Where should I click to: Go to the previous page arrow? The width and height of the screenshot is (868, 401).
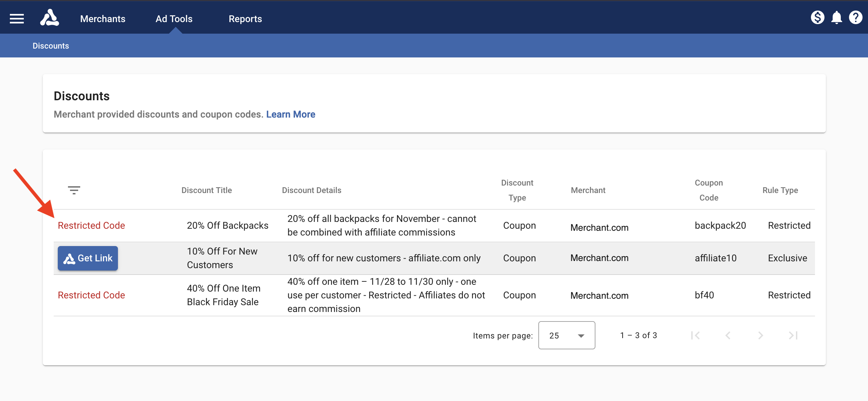(x=728, y=335)
